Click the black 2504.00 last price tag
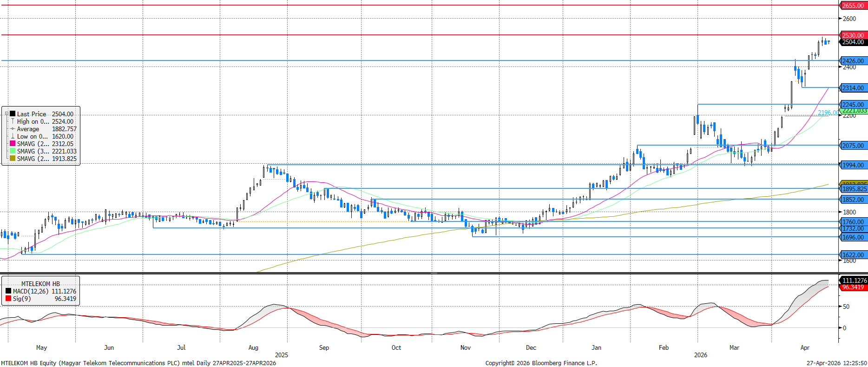The height and width of the screenshot is (367, 868). [x=853, y=42]
